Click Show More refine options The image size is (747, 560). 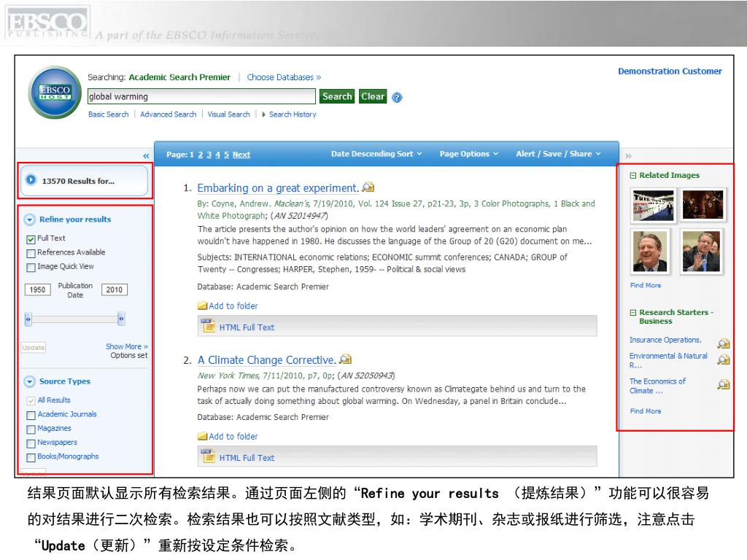(x=127, y=346)
